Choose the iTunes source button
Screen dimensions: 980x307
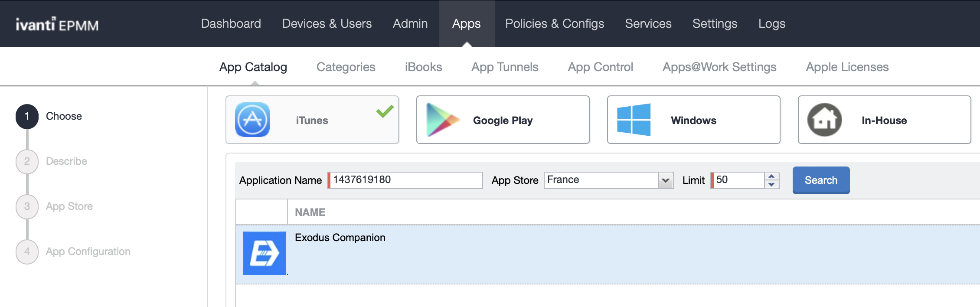tap(312, 120)
